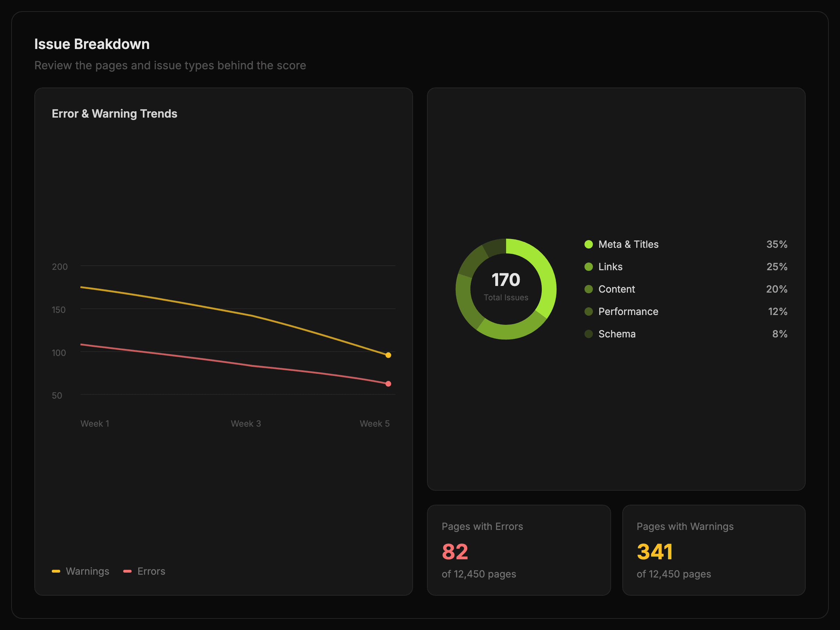Click the 341 warnings count

tap(655, 551)
